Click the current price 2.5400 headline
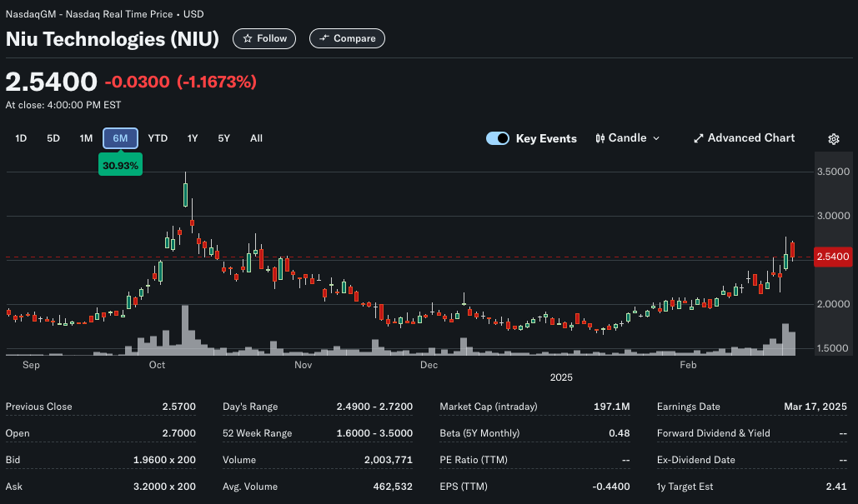858x504 pixels. click(x=52, y=82)
